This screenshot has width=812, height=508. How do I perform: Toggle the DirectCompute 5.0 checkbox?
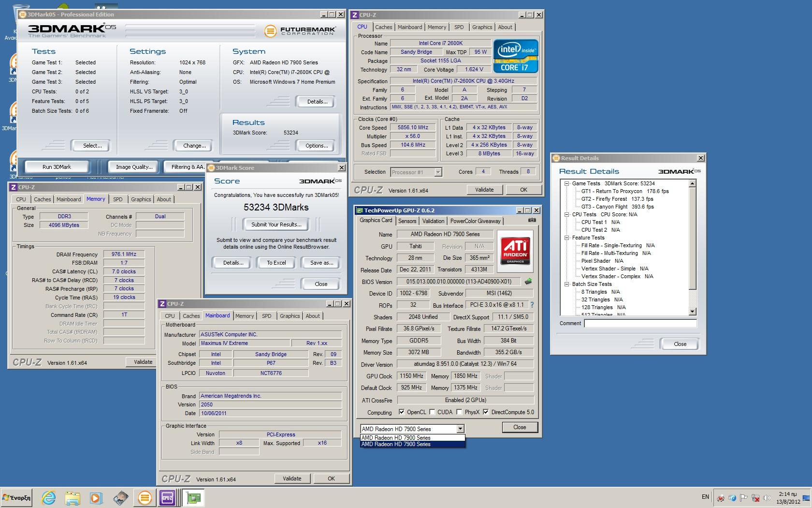click(x=486, y=412)
